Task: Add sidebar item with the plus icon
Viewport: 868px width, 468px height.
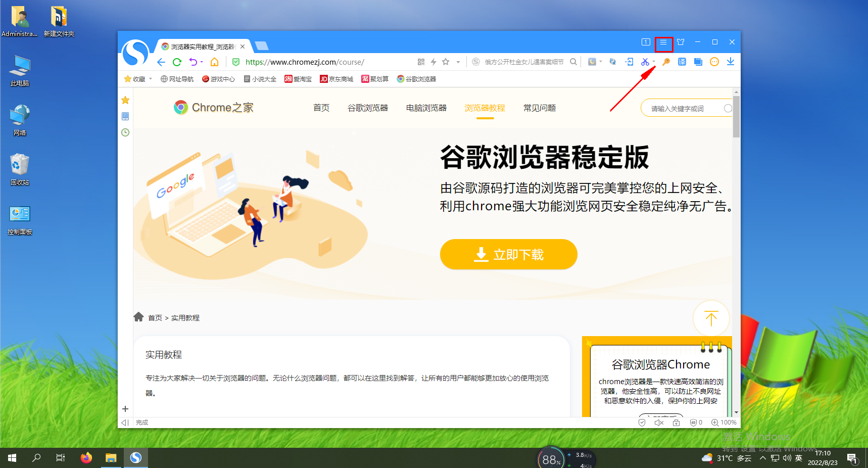Action: tap(125, 409)
